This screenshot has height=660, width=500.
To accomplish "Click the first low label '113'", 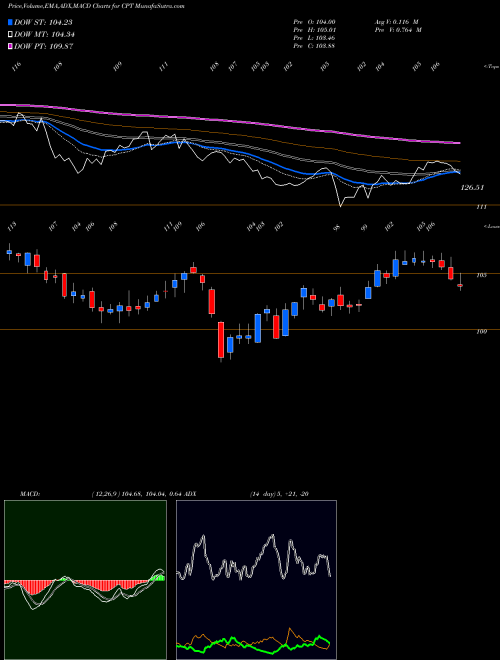I will 12,226.
